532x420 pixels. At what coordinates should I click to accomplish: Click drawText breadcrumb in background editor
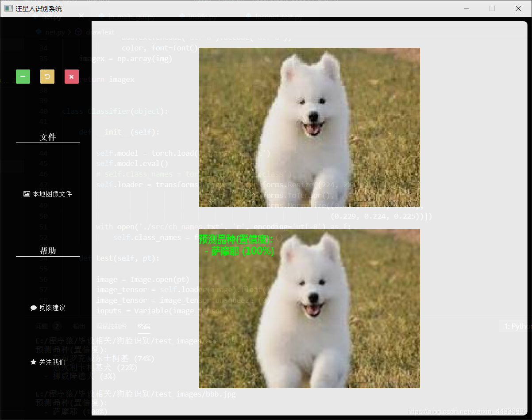[100, 32]
